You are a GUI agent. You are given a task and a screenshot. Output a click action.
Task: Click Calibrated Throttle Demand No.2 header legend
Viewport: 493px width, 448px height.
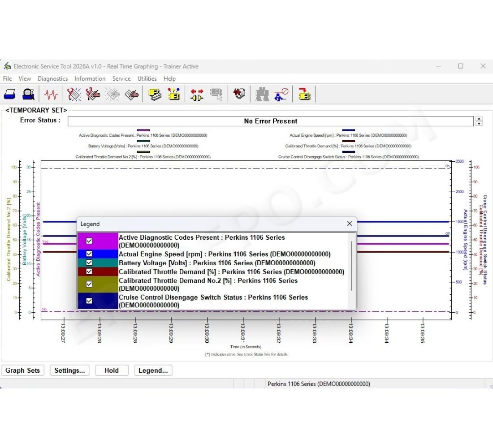(x=143, y=156)
